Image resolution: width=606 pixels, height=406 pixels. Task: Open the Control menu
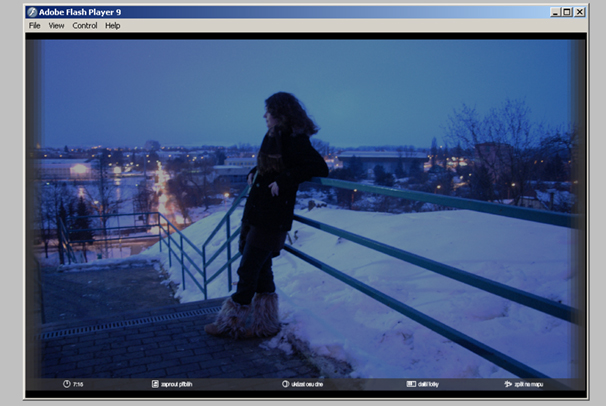pyautogui.click(x=85, y=25)
